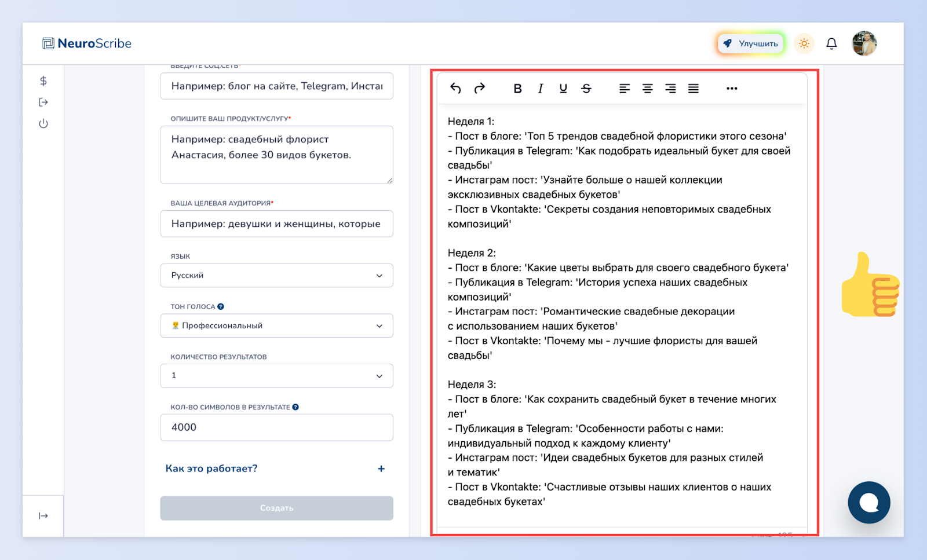Align text to the right
The width and height of the screenshot is (927, 560).
tap(670, 89)
